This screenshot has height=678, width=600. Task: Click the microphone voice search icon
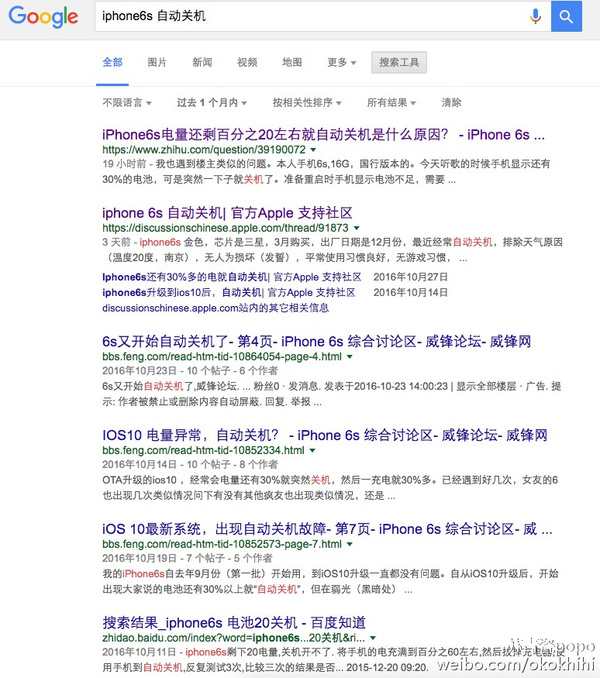coord(535,16)
